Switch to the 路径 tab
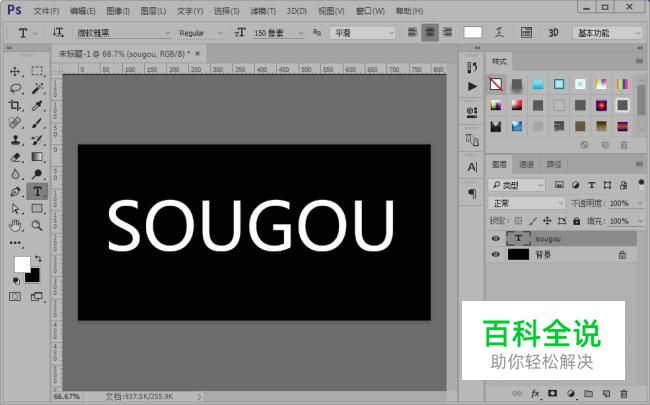Viewport: 650px width, 405px height. click(554, 164)
